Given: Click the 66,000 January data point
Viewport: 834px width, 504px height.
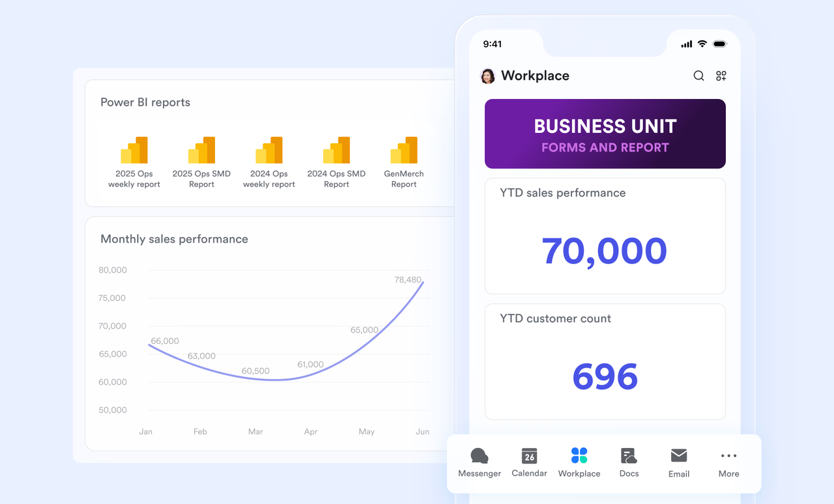Looking at the screenshot, I should point(149,345).
